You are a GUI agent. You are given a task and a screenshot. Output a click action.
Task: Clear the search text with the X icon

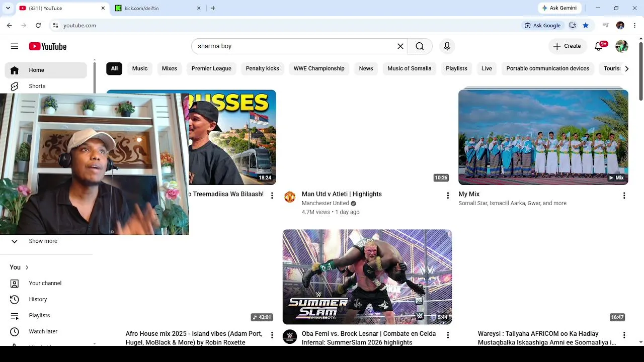tap(400, 46)
